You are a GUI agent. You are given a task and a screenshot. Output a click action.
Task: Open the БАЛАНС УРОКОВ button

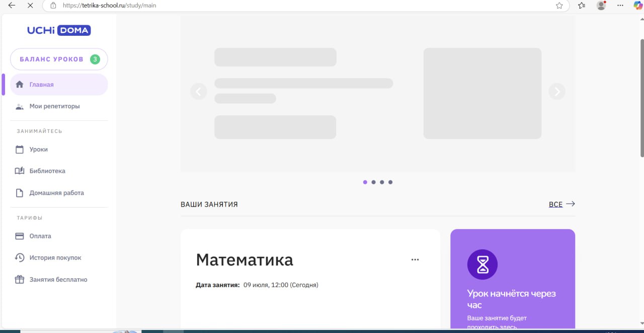click(59, 59)
